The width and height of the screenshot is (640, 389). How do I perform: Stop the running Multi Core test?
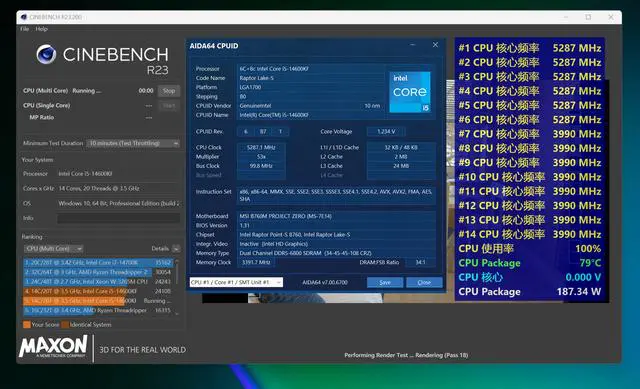pyautogui.click(x=169, y=91)
